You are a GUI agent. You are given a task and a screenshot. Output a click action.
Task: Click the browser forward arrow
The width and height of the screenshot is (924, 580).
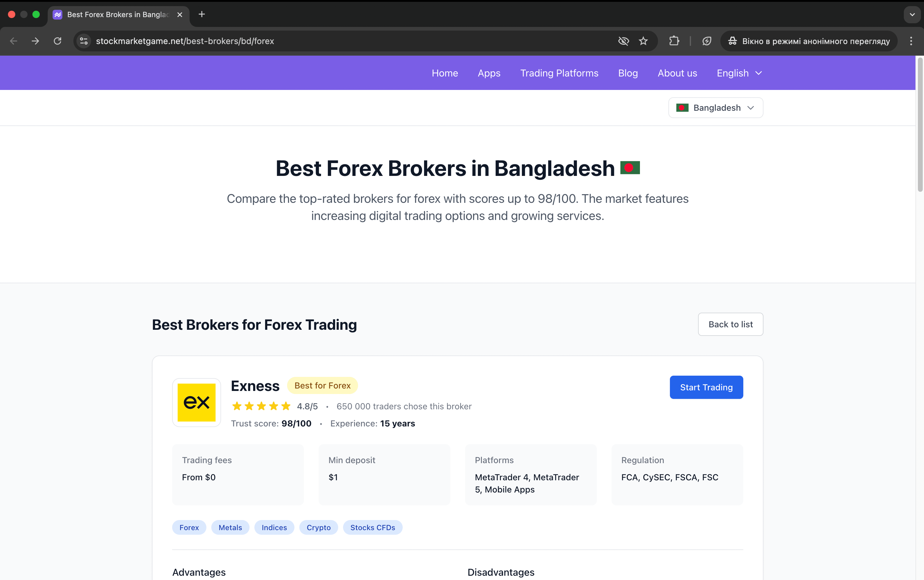pyautogui.click(x=35, y=41)
